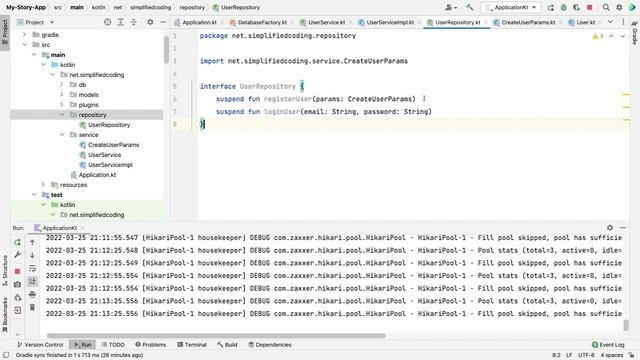The width and height of the screenshot is (640, 360).
Task: Rerun ApplicationKt in Run panel
Action: click(x=17, y=242)
